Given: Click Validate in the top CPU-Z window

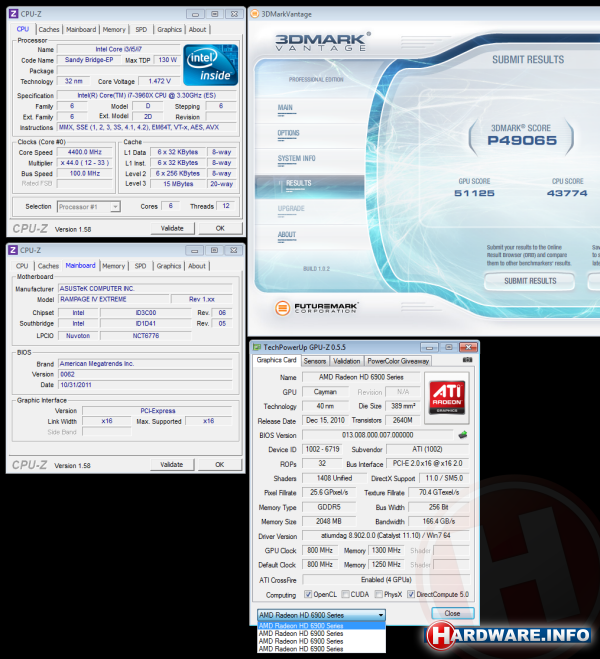Looking at the screenshot, I should coord(172,228).
